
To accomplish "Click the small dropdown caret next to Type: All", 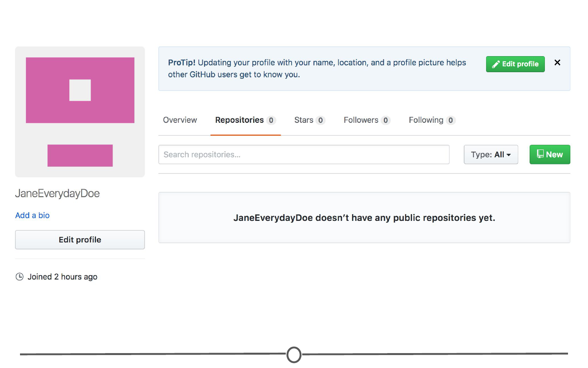I will click(508, 155).
